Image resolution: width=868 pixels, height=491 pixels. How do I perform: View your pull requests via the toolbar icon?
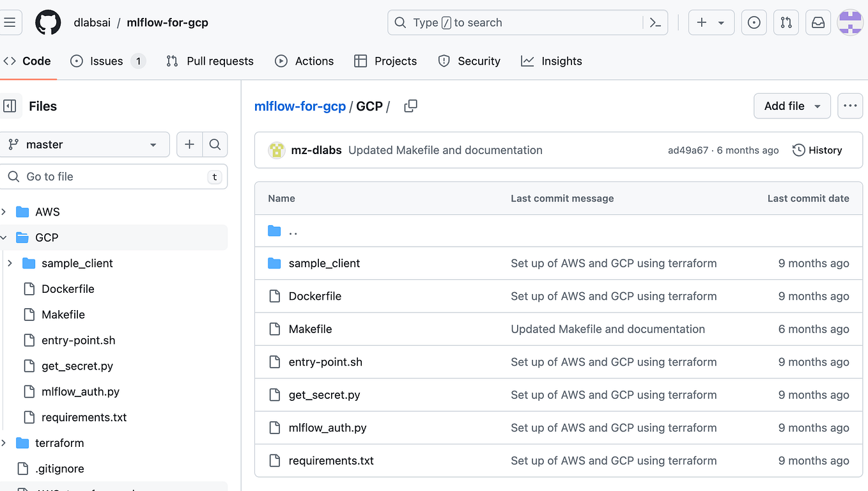[x=786, y=22]
